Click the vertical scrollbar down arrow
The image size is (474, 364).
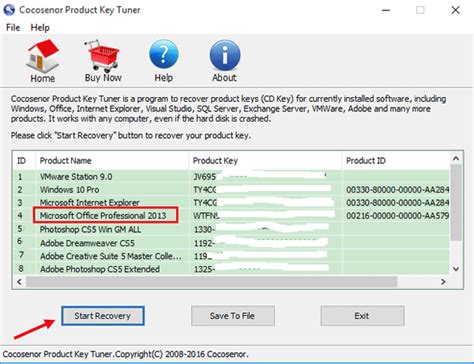456,269
